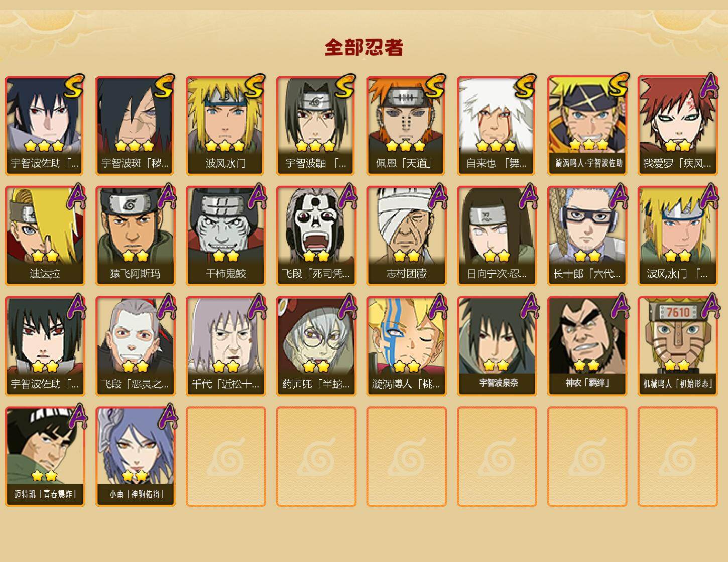728x562 pixels.
Task: Click the 漩涡鸣人·宇智波佐助 combo card
Action: [x=587, y=125]
